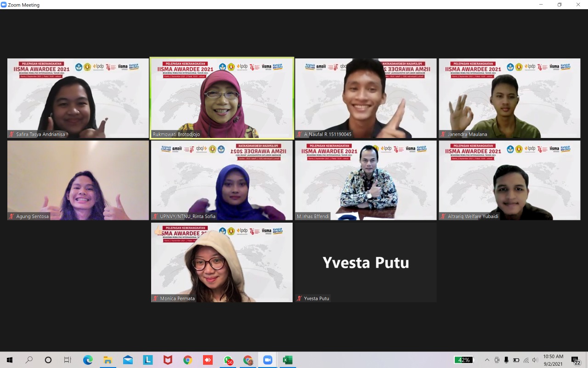Open the Mail app
Image resolution: width=588 pixels, height=368 pixels.
[128, 360]
